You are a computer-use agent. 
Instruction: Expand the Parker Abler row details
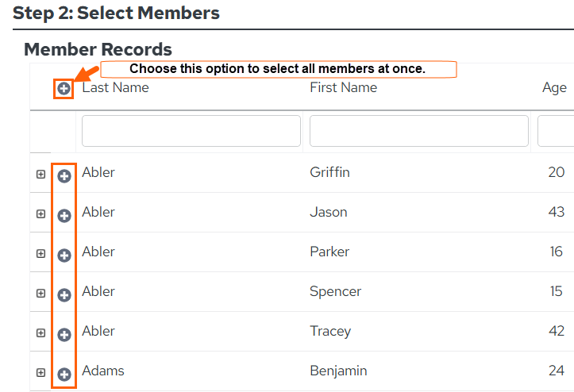(x=41, y=254)
